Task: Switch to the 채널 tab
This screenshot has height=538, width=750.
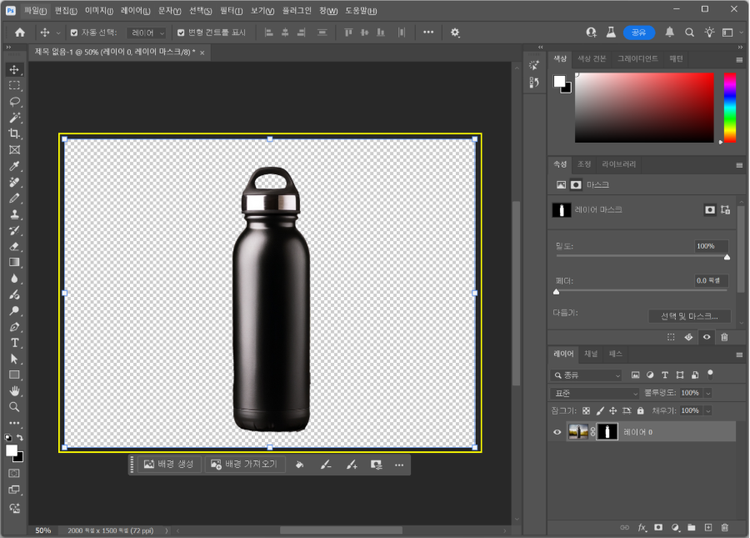Action: click(591, 354)
